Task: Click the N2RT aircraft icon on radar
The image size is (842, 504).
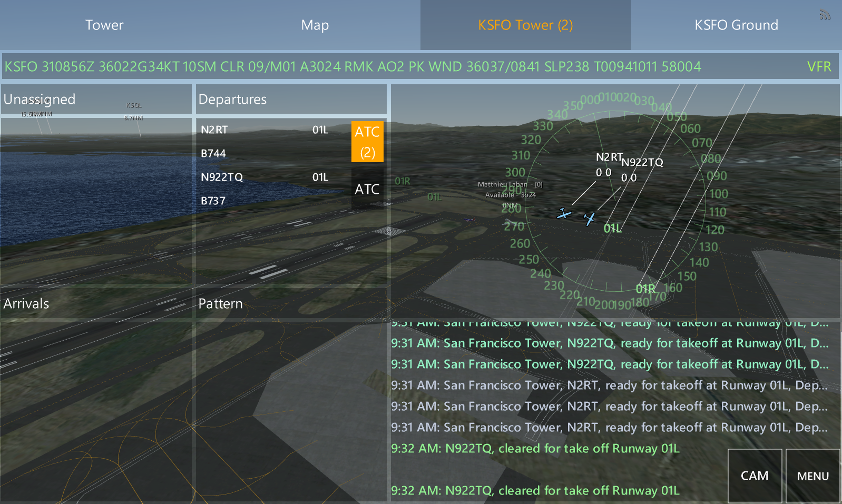Action: 564,214
